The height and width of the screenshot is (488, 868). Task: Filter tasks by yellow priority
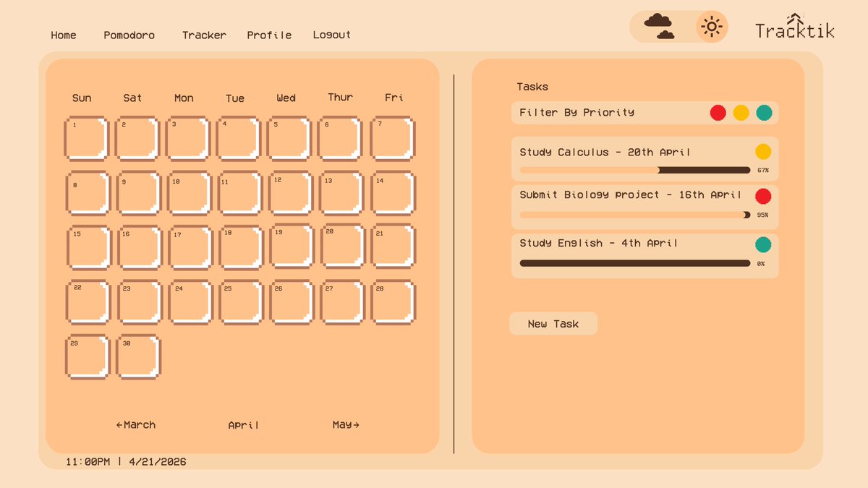741,113
